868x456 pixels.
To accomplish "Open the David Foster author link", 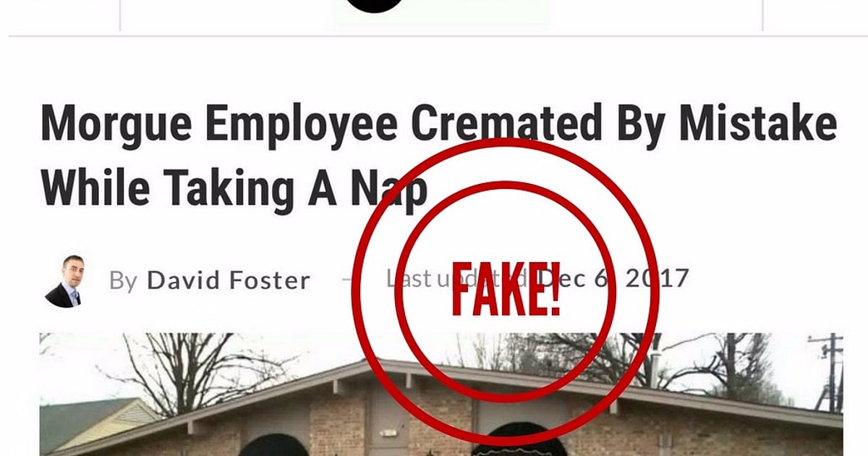I will point(229,280).
